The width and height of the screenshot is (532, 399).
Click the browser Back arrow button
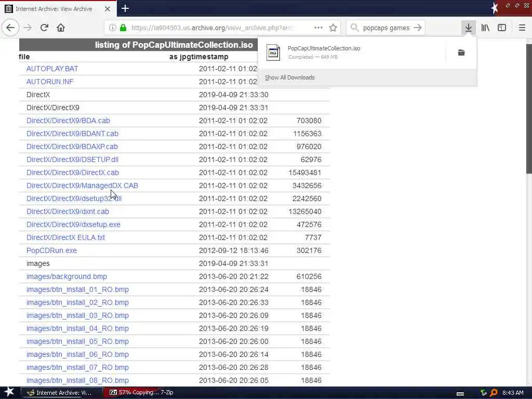10,28
